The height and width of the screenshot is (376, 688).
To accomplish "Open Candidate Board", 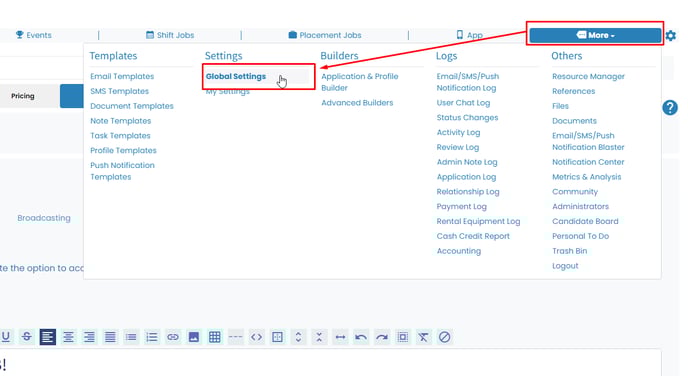I will pyautogui.click(x=585, y=222).
